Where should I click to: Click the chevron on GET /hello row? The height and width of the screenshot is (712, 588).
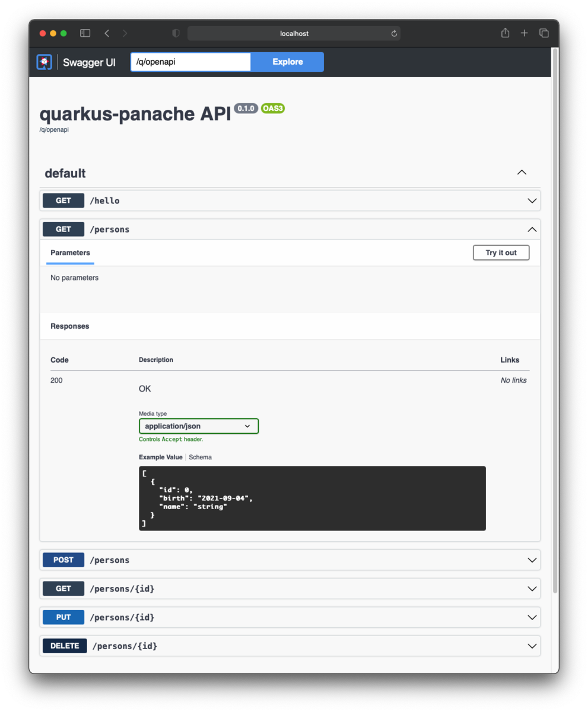point(532,201)
